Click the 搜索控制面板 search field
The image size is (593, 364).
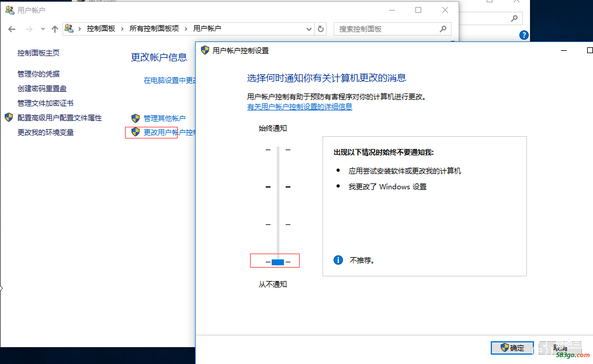386,29
